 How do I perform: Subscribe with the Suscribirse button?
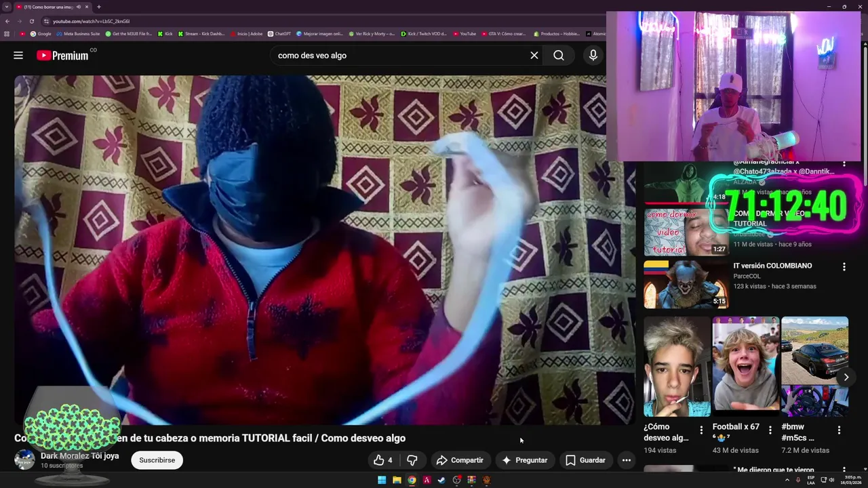157,460
